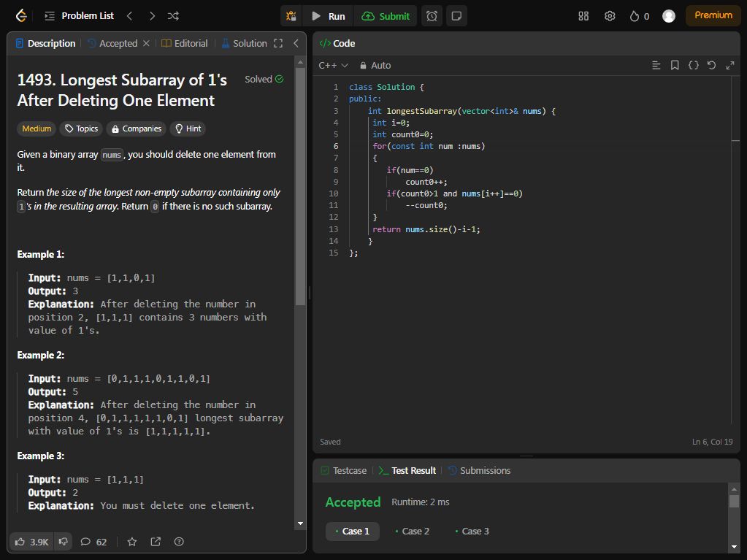Viewport: 747px width, 560px height.
Task: Select Case 2 in test results
Action: 412,532
